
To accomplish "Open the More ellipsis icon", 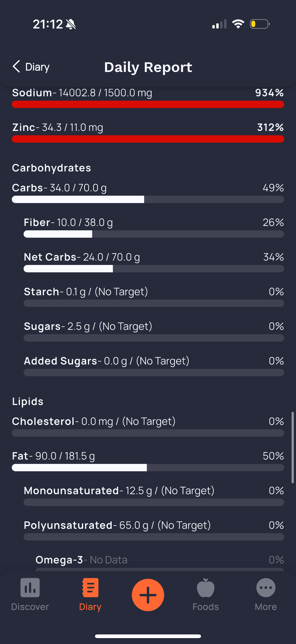I will click(x=266, y=588).
